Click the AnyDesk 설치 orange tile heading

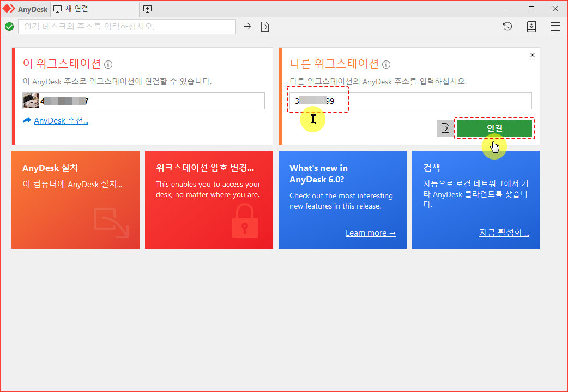click(50, 168)
